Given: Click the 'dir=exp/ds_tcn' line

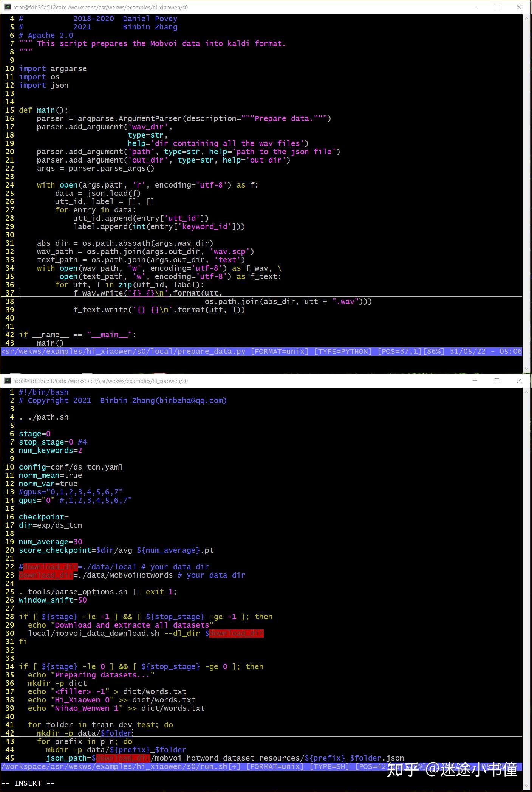Looking at the screenshot, I should 50,525.
